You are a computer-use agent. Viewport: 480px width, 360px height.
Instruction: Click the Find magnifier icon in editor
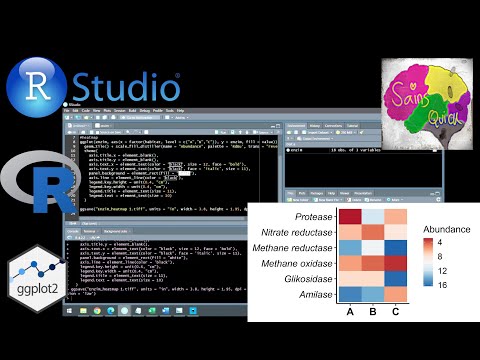tap(128, 132)
